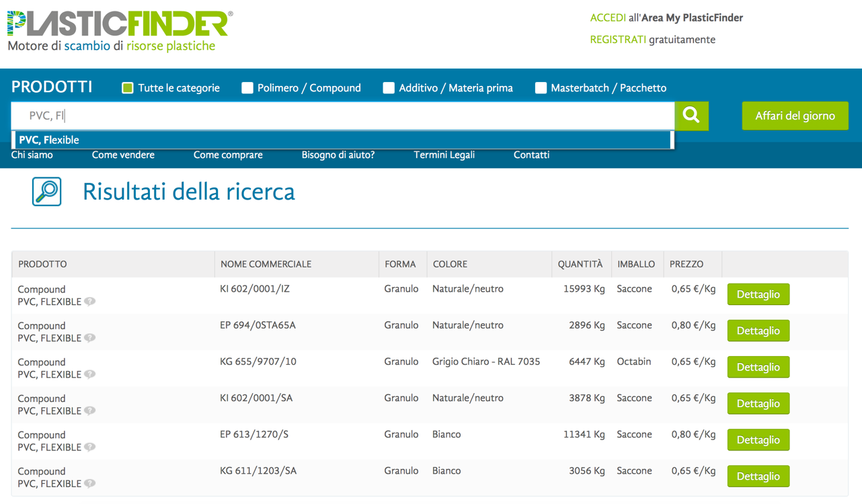The image size is (862, 504).
Task: Open Dettaglio for KG 611/1203/SA
Action: pyautogui.click(x=758, y=476)
